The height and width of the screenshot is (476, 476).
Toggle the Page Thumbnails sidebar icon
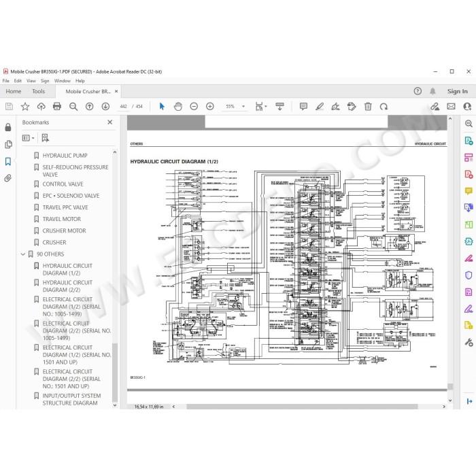[8, 144]
